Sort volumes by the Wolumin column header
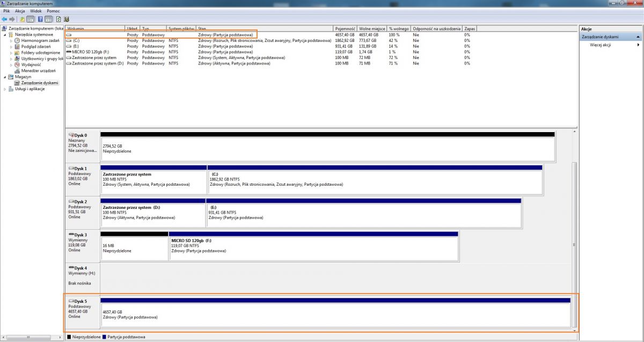The height and width of the screenshot is (342, 644). coord(95,28)
